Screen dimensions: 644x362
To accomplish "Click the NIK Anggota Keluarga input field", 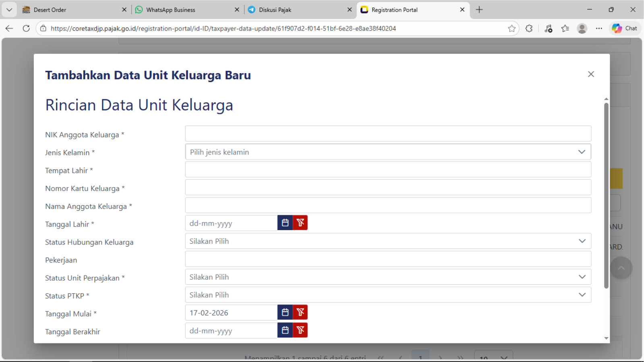I will click(388, 134).
